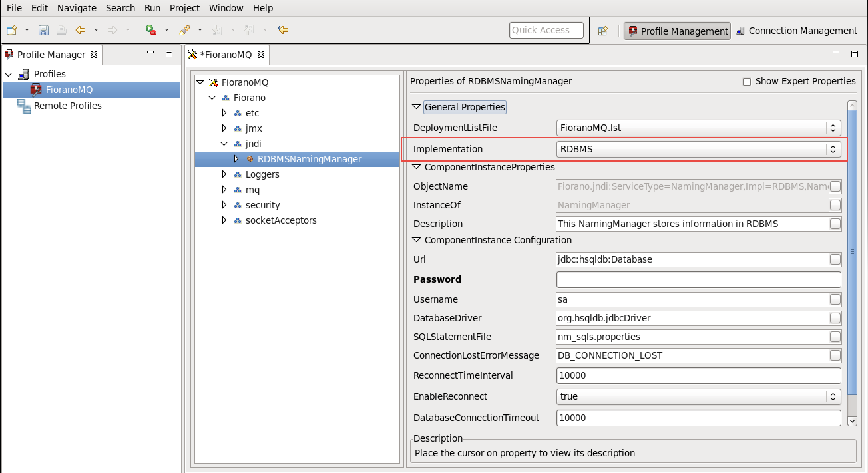Open the Run toolbar dropdown arrow
This screenshot has height=473, width=868.
click(166, 30)
